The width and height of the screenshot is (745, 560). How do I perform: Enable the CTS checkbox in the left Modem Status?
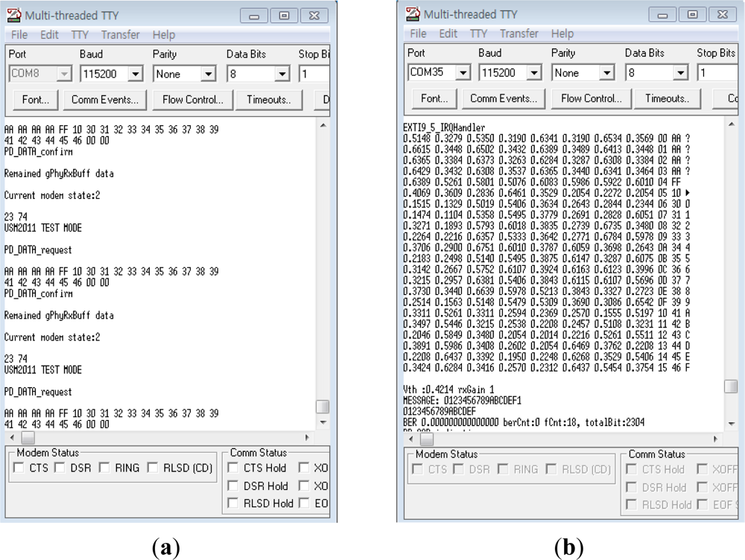[x=19, y=468]
